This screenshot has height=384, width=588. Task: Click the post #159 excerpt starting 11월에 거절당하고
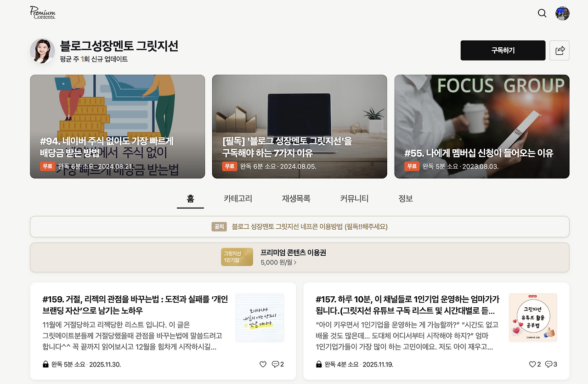point(132,336)
